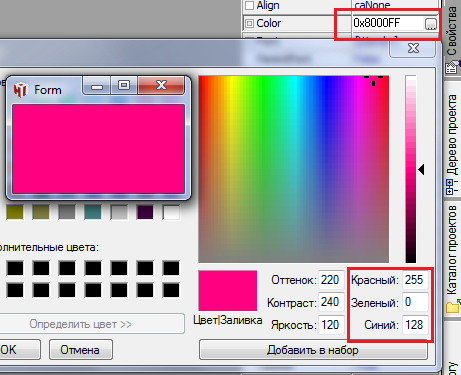This screenshot has width=461, height=375.
Task: Minimize the Form preview window
Action: [x=97, y=86]
